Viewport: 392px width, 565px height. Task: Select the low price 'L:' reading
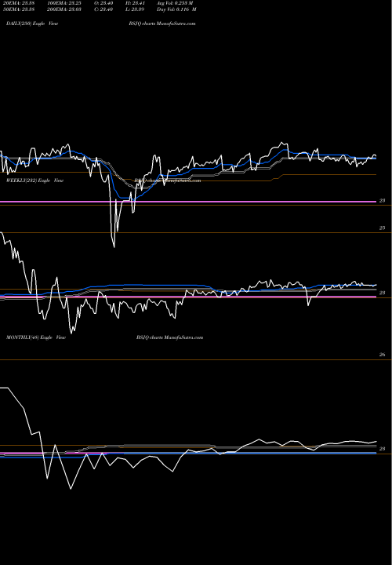coord(136,9)
